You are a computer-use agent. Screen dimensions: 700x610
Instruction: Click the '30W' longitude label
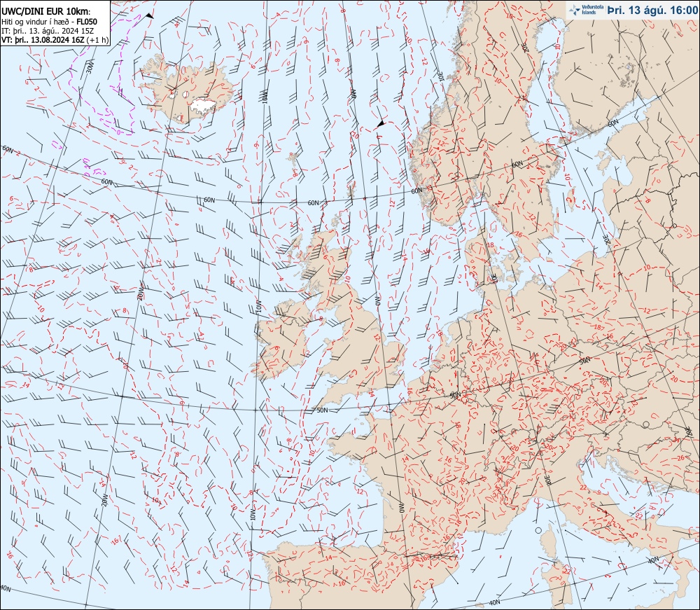(x=90, y=67)
